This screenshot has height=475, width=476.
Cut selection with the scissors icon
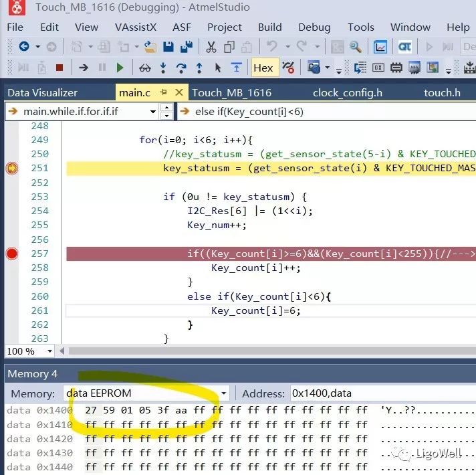click(x=211, y=47)
